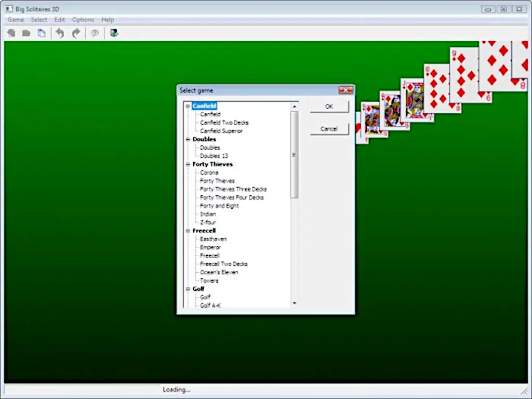This screenshot has width=532, height=399.
Task: Pick the Forty Thieves game entry
Action: tap(217, 181)
